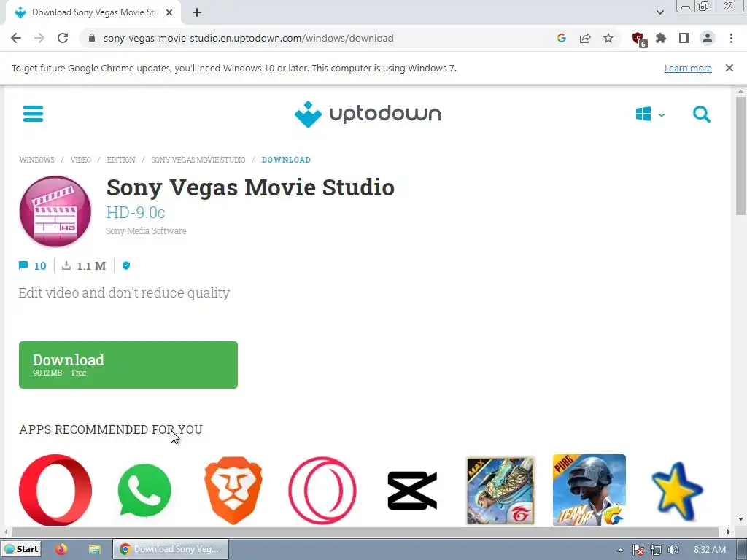The height and width of the screenshot is (560, 747).
Task: Reload the current page
Action: click(x=63, y=38)
